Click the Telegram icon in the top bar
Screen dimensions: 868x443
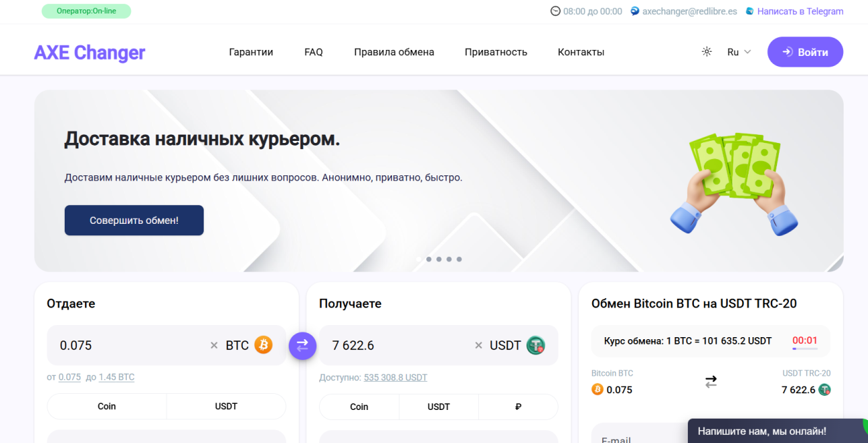(x=749, y=11)
